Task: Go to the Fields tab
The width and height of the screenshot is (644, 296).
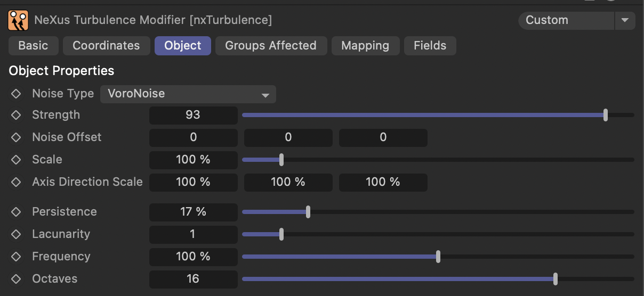Action: pos(430,46)
